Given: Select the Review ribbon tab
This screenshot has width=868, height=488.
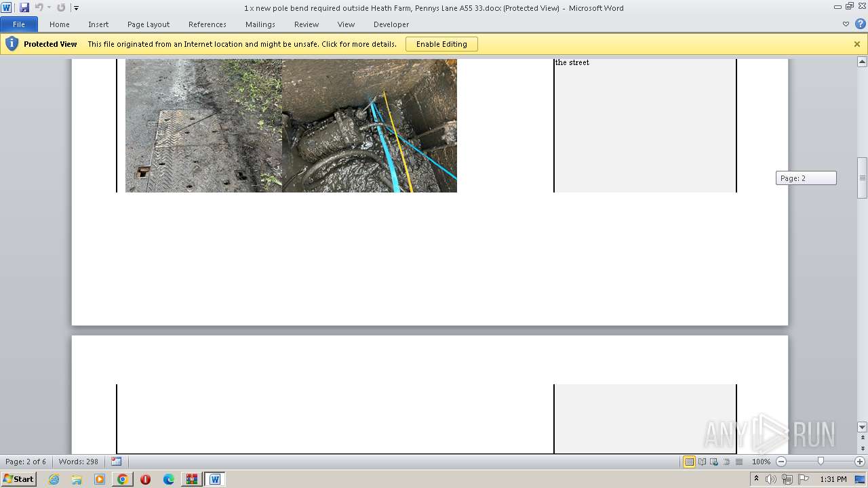Looking at the screenshot, I should (307, 24).
